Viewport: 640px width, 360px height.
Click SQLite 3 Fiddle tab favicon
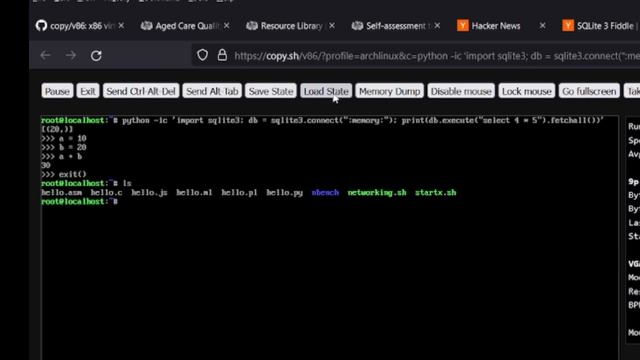(x=568, y=26)
